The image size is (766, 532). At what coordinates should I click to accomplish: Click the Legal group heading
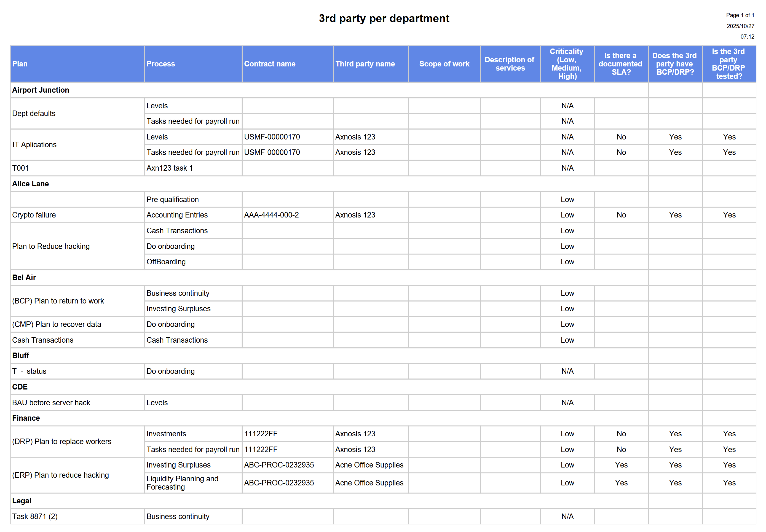click(22, 501)
